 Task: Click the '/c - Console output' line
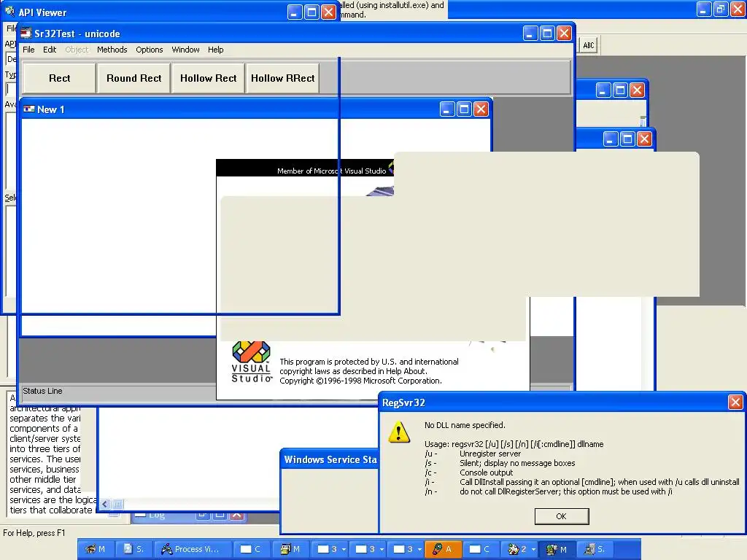pos(469,472)
